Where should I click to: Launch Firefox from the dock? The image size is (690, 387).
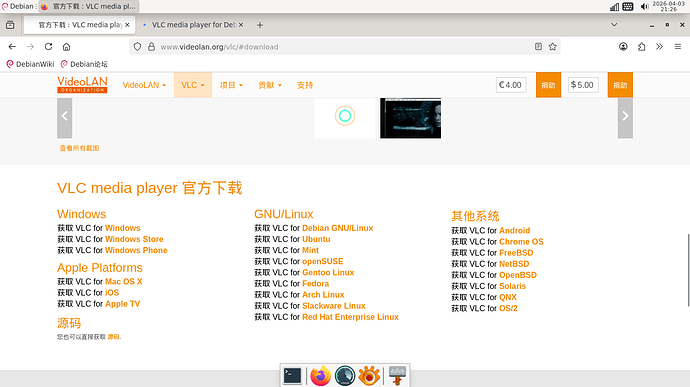click(320, 376)
